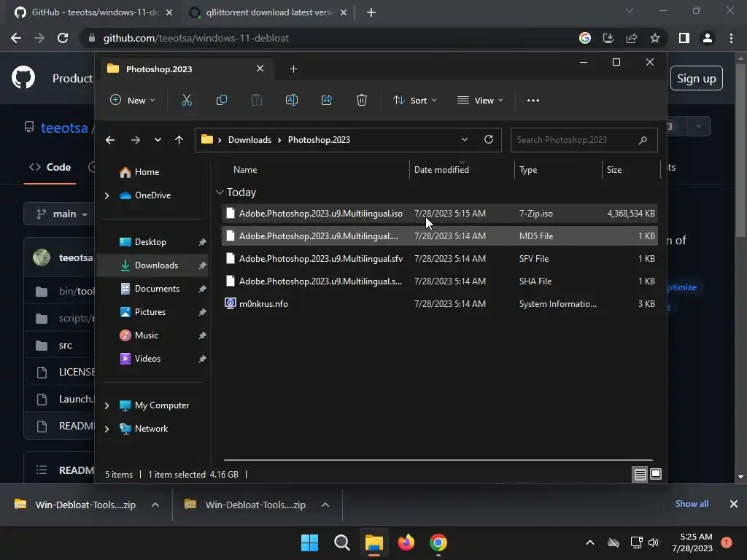This screenshot has height=560, width=747.
Task: Expand My Computer tree node
Action: pos(107,405)
